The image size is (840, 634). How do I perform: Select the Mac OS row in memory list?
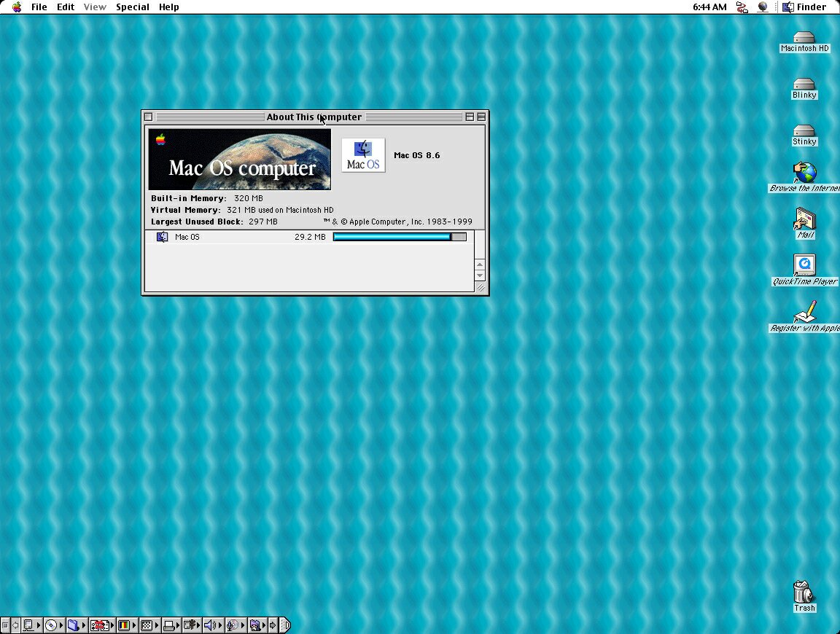[x=310, y=237]
